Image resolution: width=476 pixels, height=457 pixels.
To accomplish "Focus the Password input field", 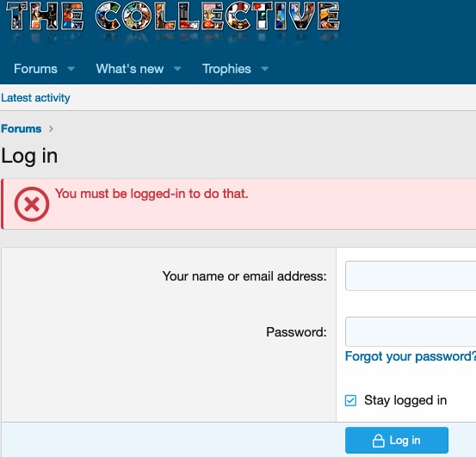I will pyautogui.click(x=411, y=331).
